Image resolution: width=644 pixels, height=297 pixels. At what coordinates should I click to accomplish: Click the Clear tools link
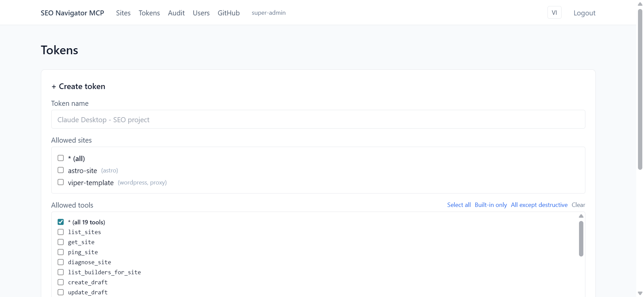coord(578,205)
